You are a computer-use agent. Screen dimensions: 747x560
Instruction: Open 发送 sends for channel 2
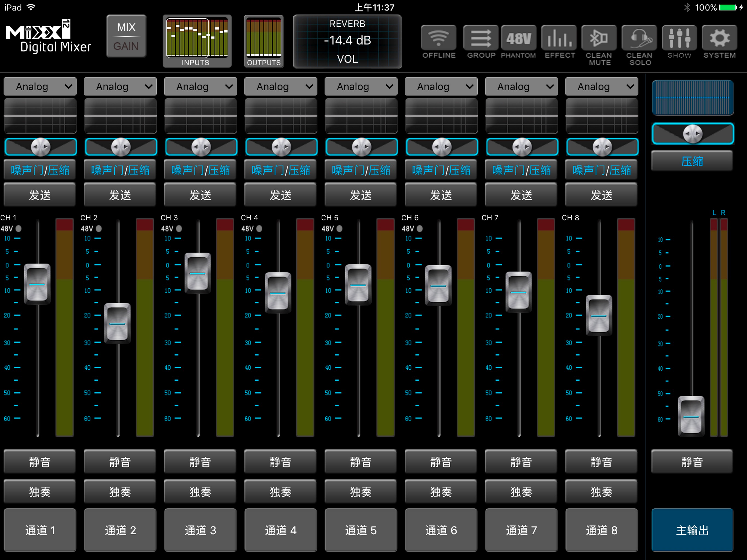pos(120,194)
